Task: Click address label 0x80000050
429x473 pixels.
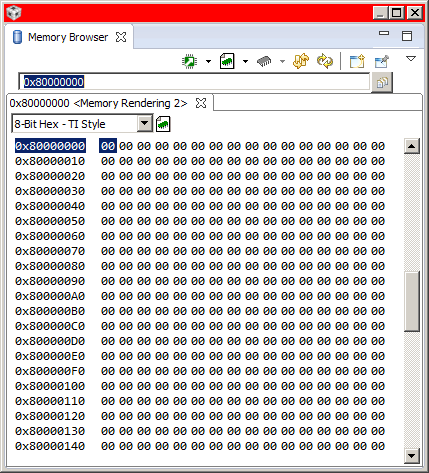Action: pyautogui.click(x=50, y=221)
